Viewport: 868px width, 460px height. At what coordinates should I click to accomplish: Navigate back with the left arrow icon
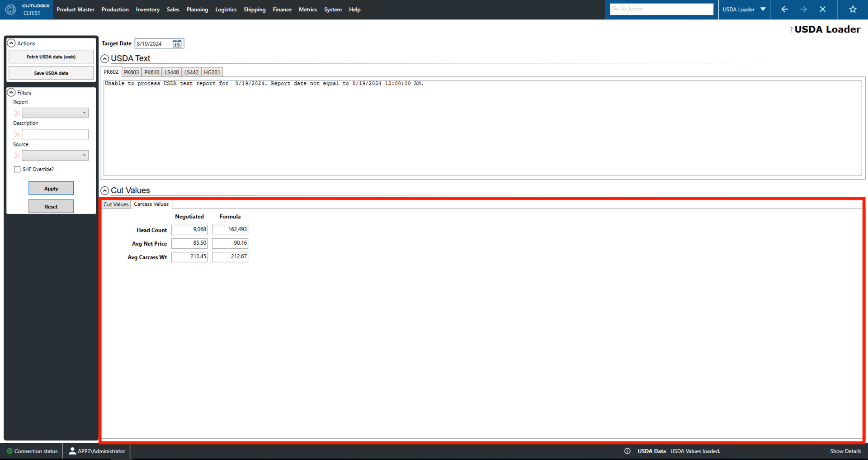click(784, 9)
